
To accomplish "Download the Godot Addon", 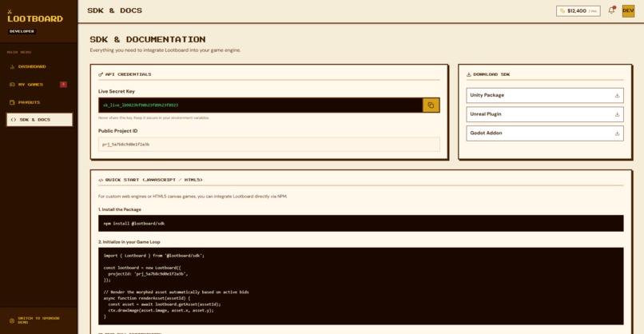I will click(545, 133).
